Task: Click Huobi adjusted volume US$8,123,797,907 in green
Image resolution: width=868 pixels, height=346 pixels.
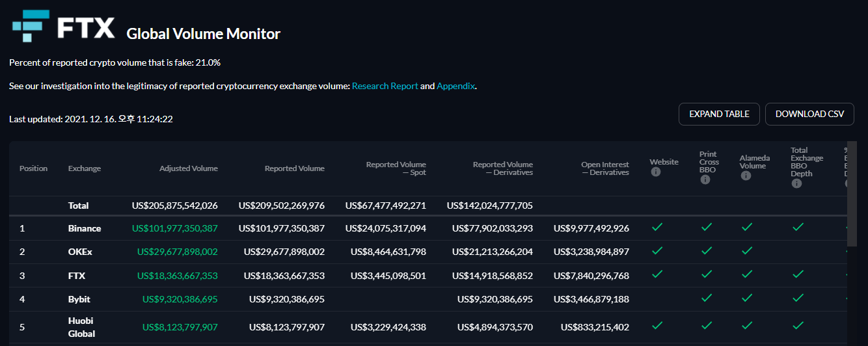Action: coord(180,327)
